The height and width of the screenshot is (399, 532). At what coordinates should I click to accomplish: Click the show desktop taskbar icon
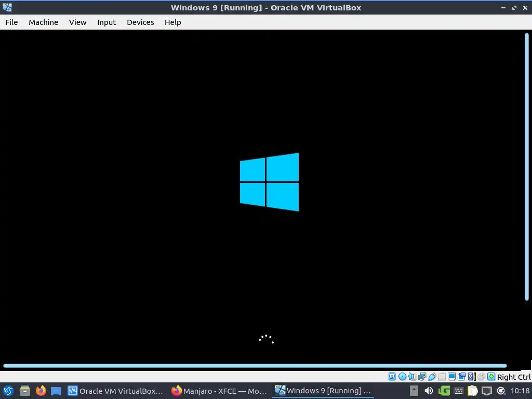[x=56, y=391]
